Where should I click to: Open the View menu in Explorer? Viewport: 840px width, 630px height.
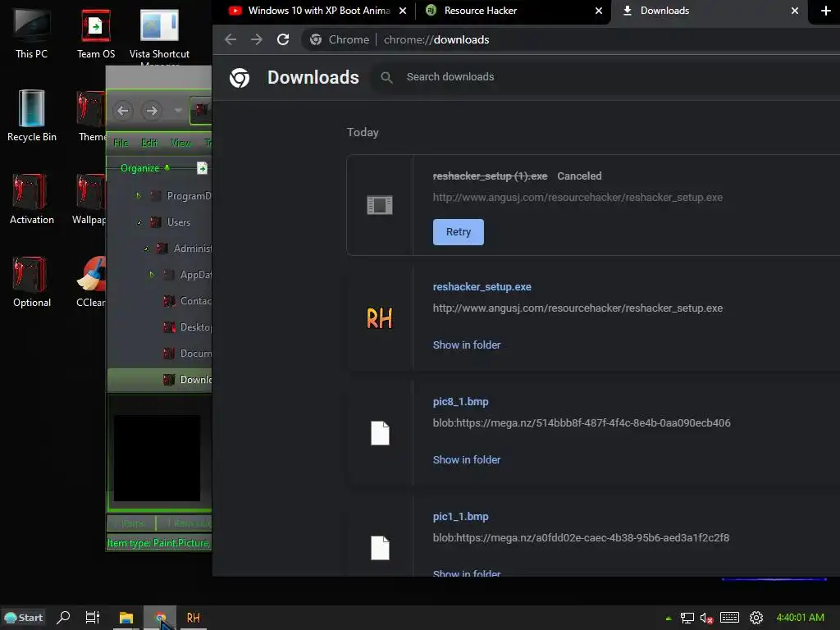coord(180,143)
